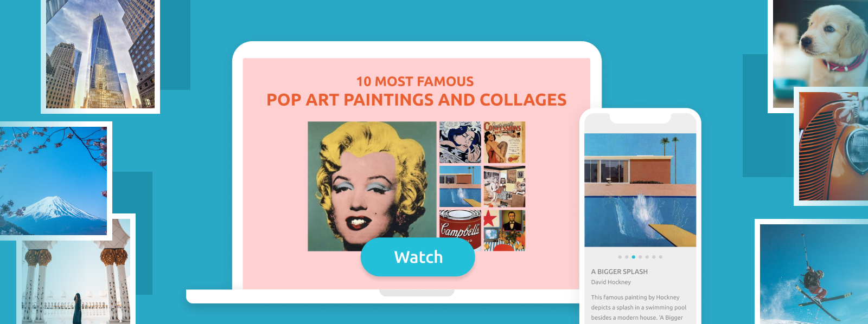Select the first carousel dot on phone
Image resolution: width=868 pixels, height=324 pixels.
620,257
